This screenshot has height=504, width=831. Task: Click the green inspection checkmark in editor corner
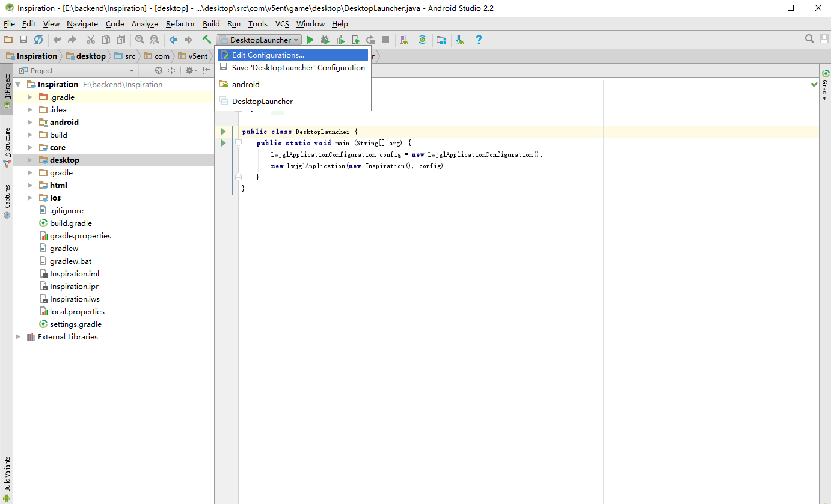point(814,85)
